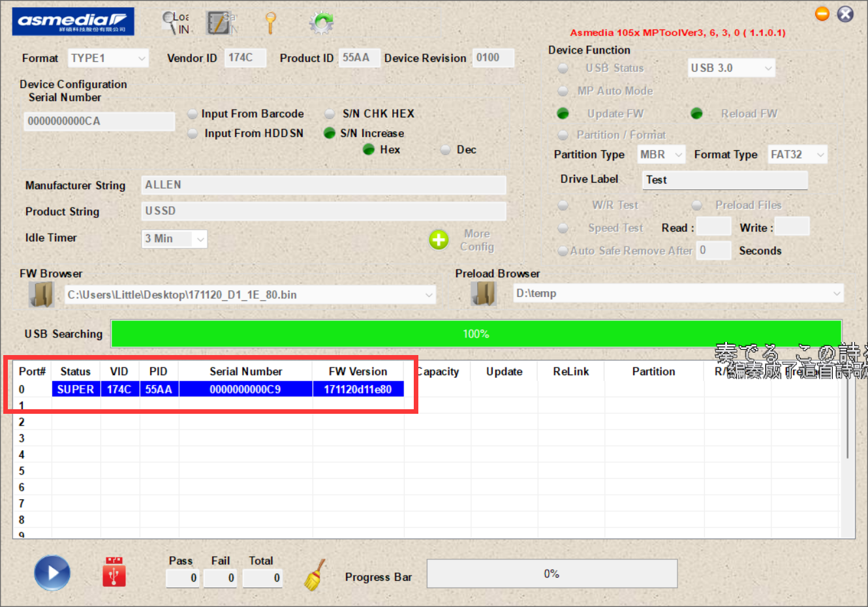The height and width of the screenshot is (607, 868).
Task: Click the Serial Number column header
Action: pos(245,371)
